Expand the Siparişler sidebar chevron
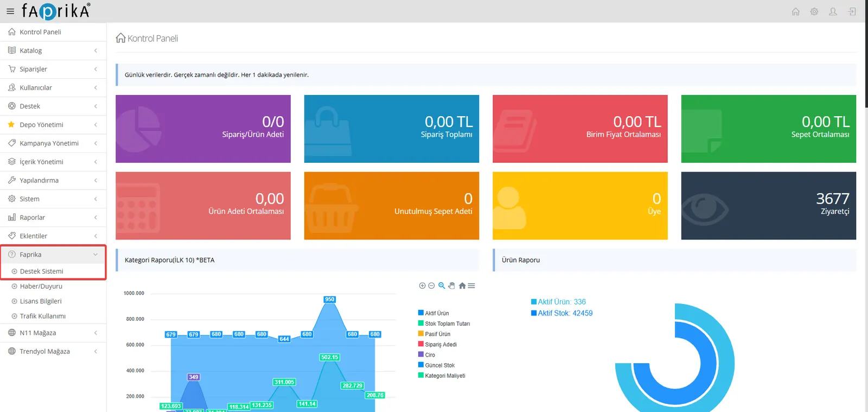This screenshot has height=412, width=868. click(x=95, y=69)
